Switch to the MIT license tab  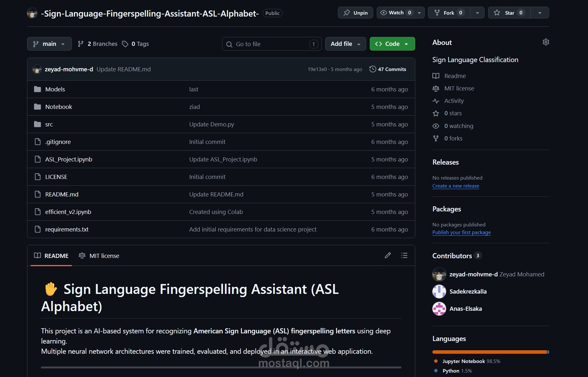99,256
